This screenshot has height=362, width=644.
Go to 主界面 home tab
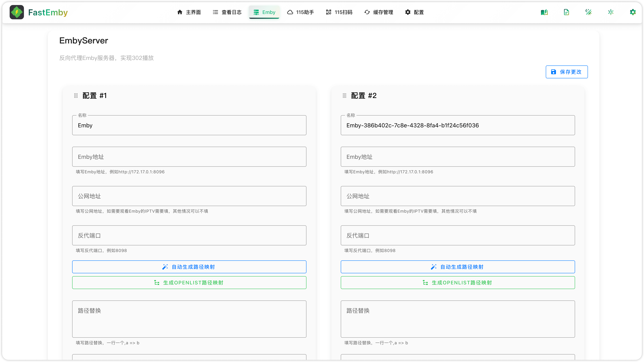189,12
